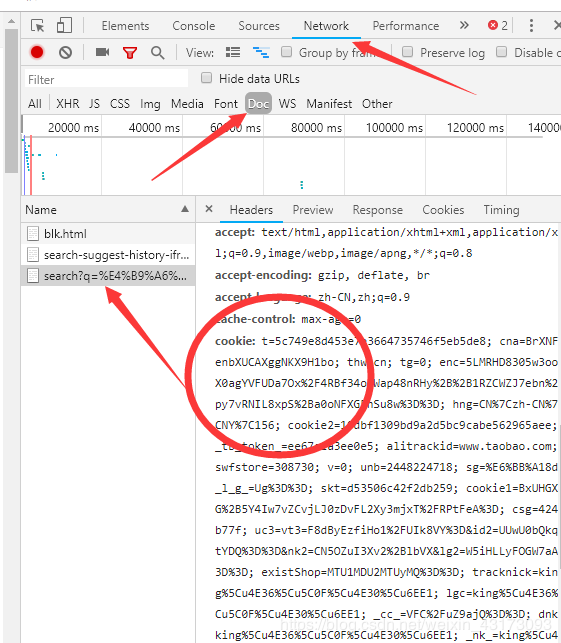Click the capture screenshots camera icon
Screen dimensions: 561x643
coord(102,52)
